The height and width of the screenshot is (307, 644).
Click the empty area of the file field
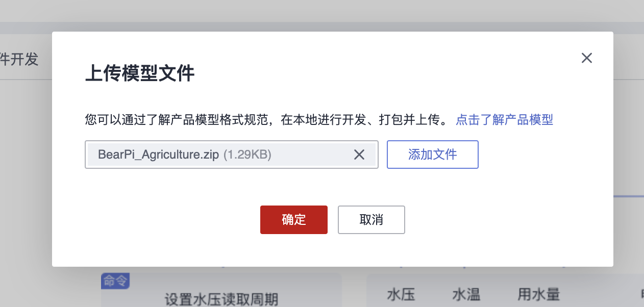(311, 155)
